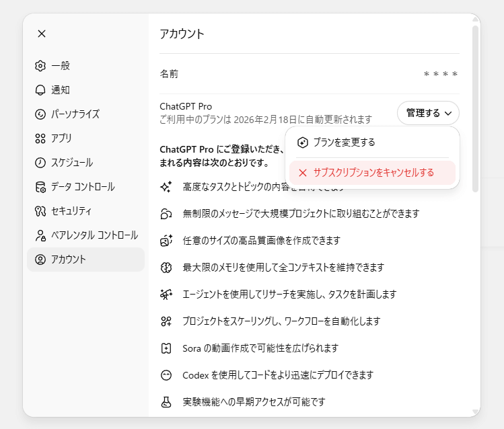Screen dimensions: 504x429
Task: Click the Codex feature icon
Action: (166, 375)
